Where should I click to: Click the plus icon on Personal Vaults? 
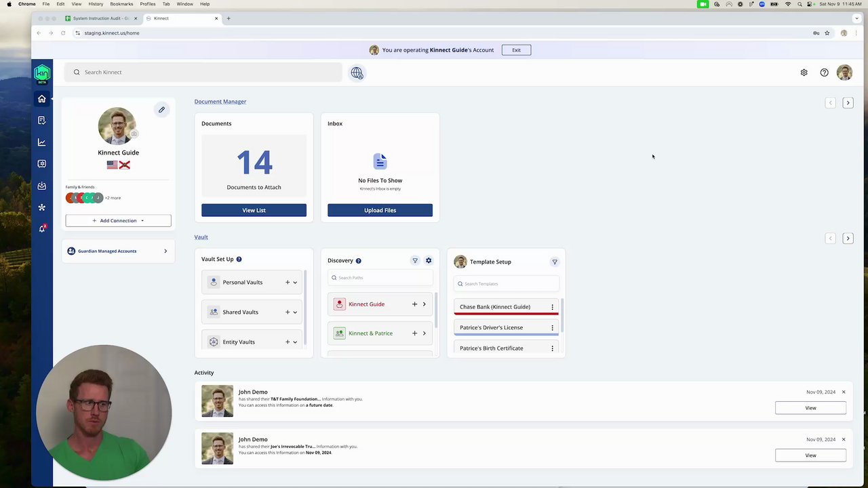pos(288,283)
